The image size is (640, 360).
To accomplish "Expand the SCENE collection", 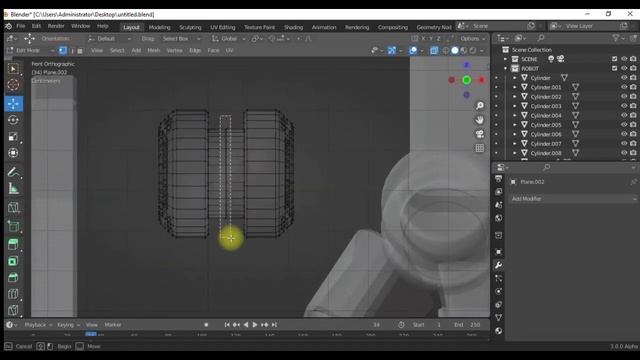I will pyautogui.click(x=505, y=59).
